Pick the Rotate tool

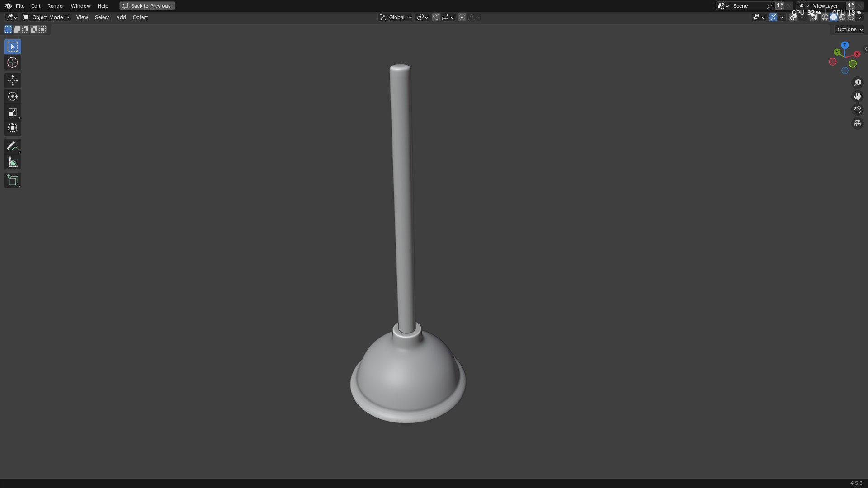click(x=13, y=96)
